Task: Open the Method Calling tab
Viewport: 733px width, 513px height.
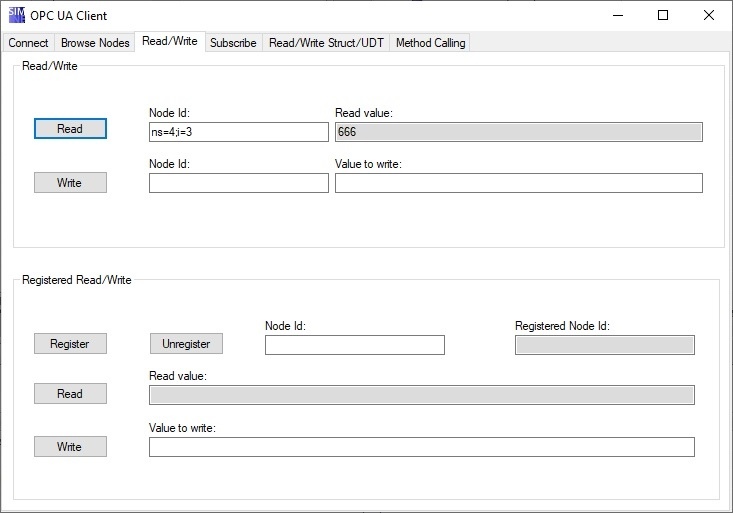Action: (x=430, y=43)
